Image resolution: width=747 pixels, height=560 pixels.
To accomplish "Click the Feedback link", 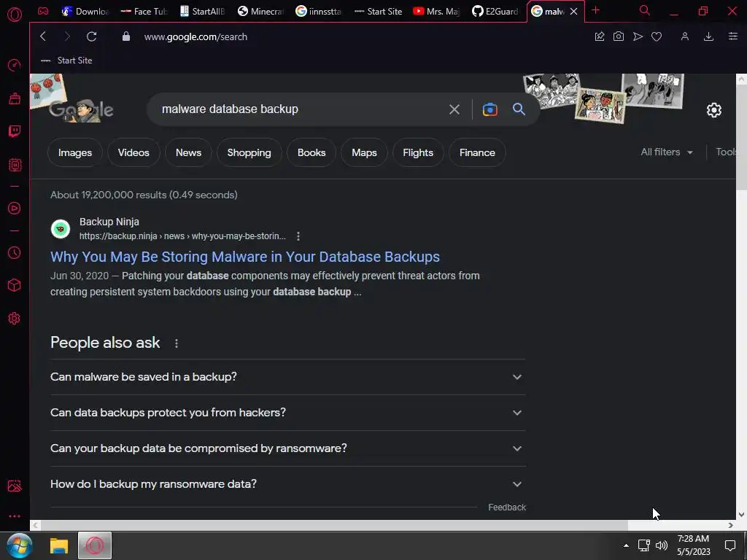I will (507, 507).
